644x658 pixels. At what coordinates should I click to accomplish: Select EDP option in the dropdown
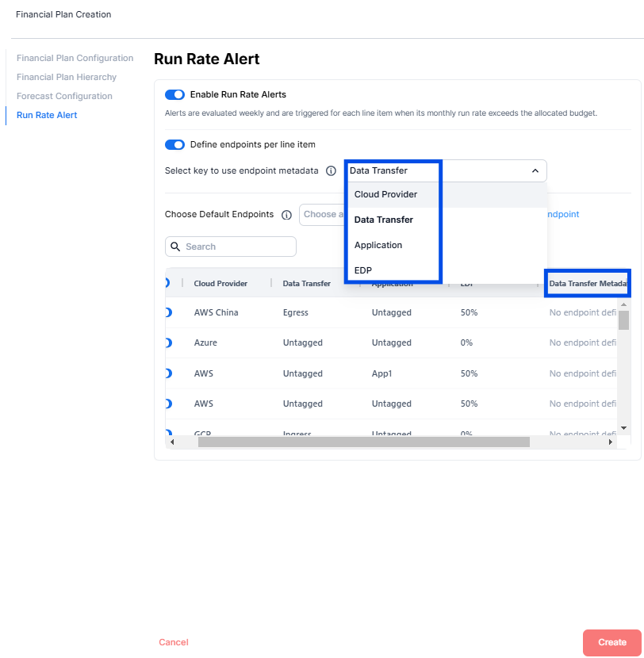(363, 270)
